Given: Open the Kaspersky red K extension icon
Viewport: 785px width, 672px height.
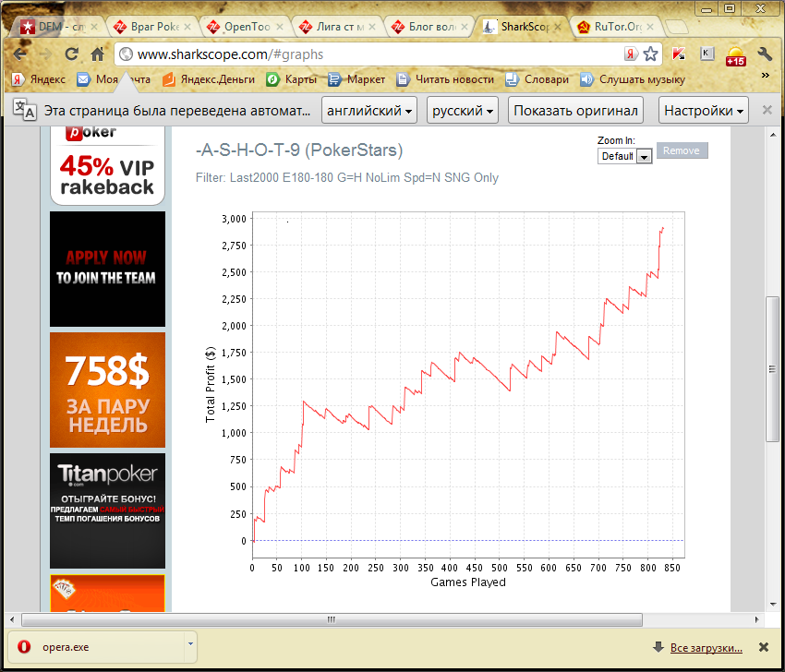Looking at the screenshot, I should [679, 54].
